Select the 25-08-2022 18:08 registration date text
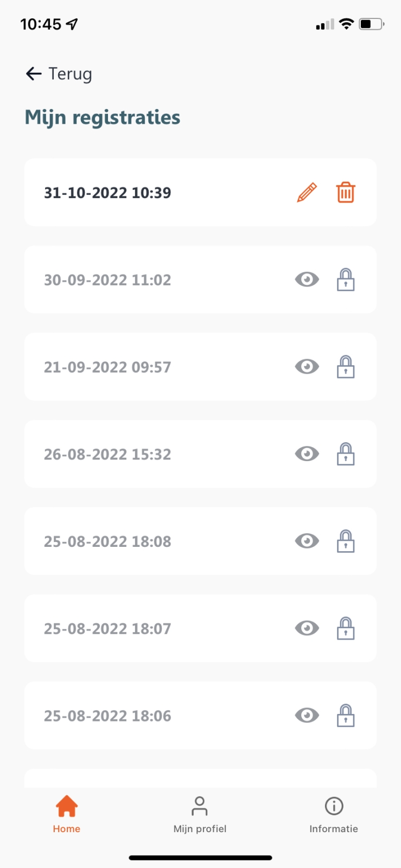The height and width of the screenshot is (868, 401). pyautogui.click(x=107, y=541)
